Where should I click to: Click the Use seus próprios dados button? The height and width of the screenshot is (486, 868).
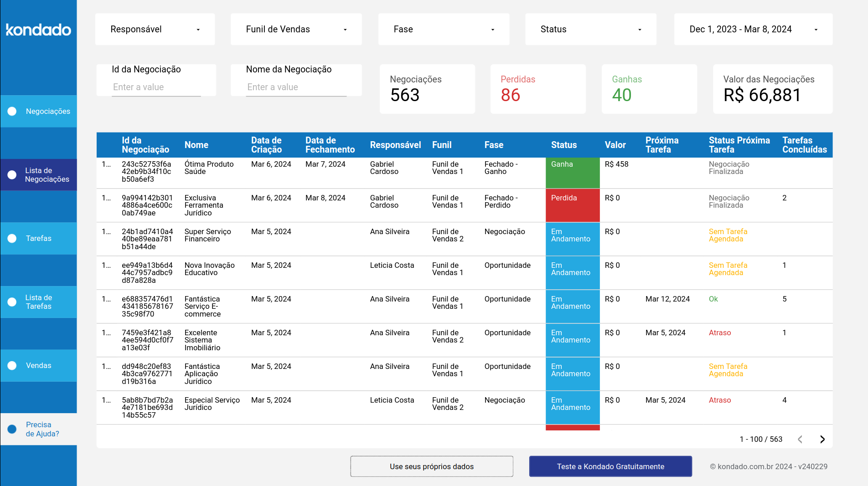coord(431,466)
